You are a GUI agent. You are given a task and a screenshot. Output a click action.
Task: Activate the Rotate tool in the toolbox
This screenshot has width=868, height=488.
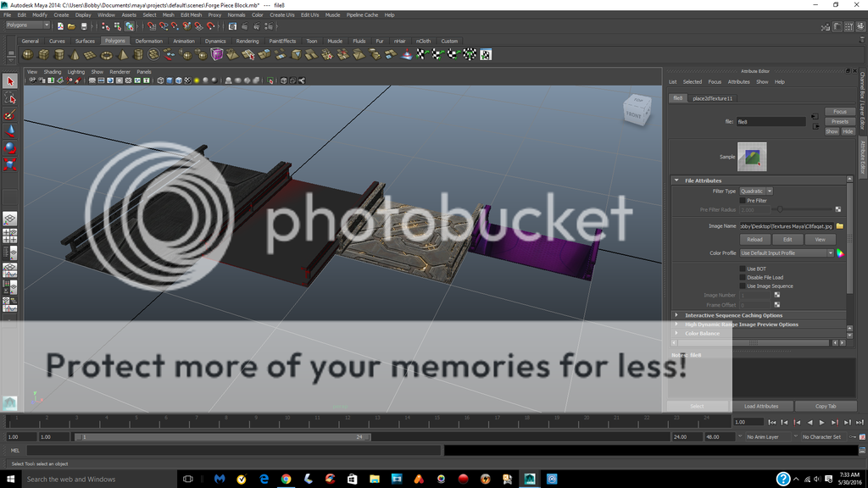coord(10,147)
